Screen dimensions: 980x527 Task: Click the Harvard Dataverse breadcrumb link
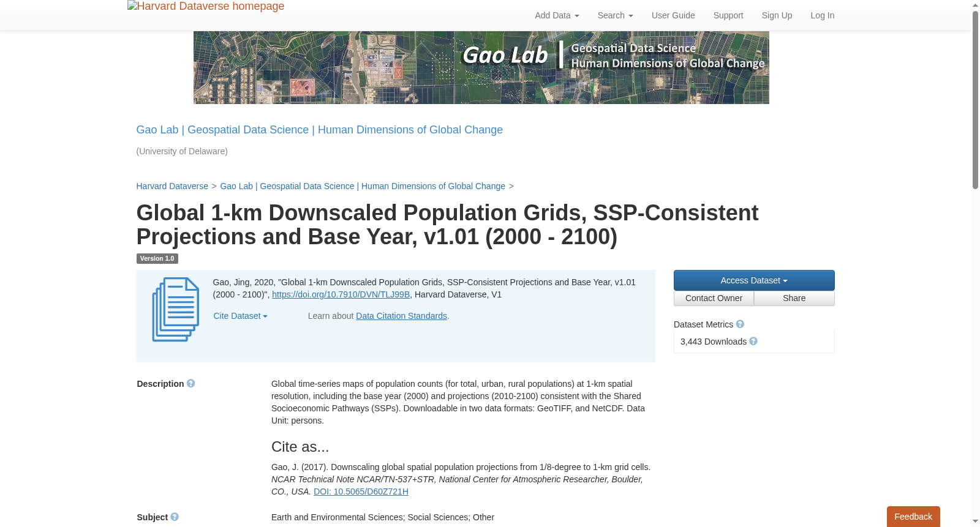pos(172,186)
